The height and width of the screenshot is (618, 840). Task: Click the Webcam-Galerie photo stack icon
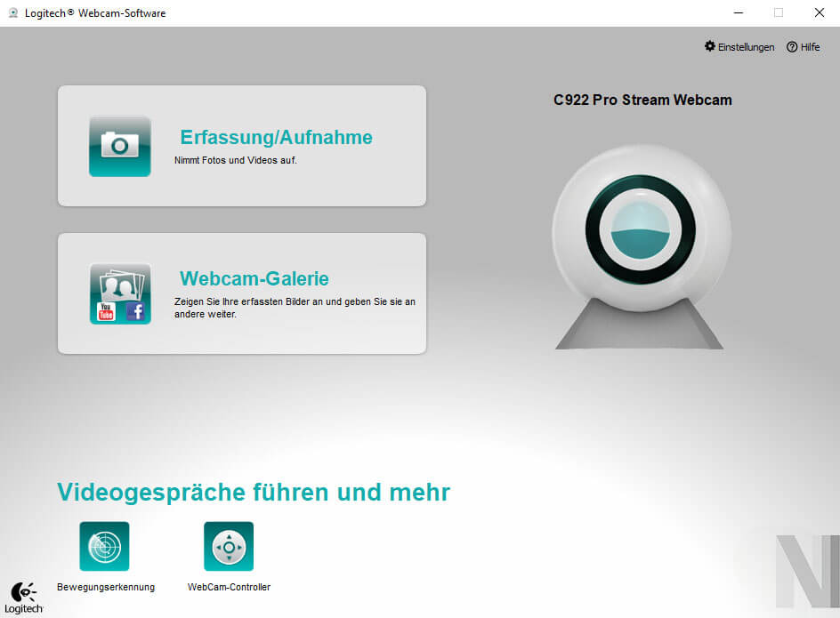click(x=119, y=289)
